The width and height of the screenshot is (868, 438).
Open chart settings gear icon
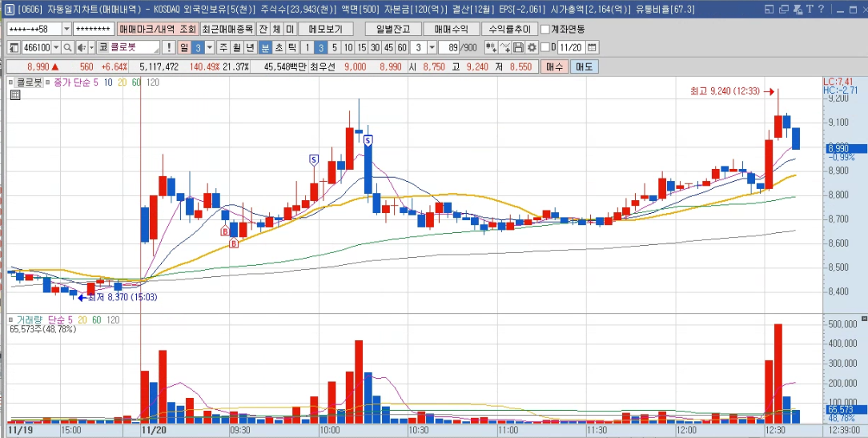coord(532,47)
